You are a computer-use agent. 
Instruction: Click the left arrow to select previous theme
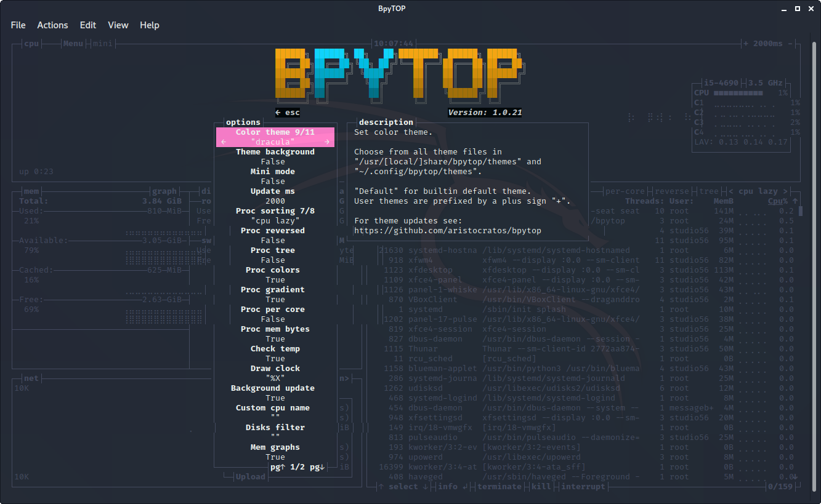[224, 141]
